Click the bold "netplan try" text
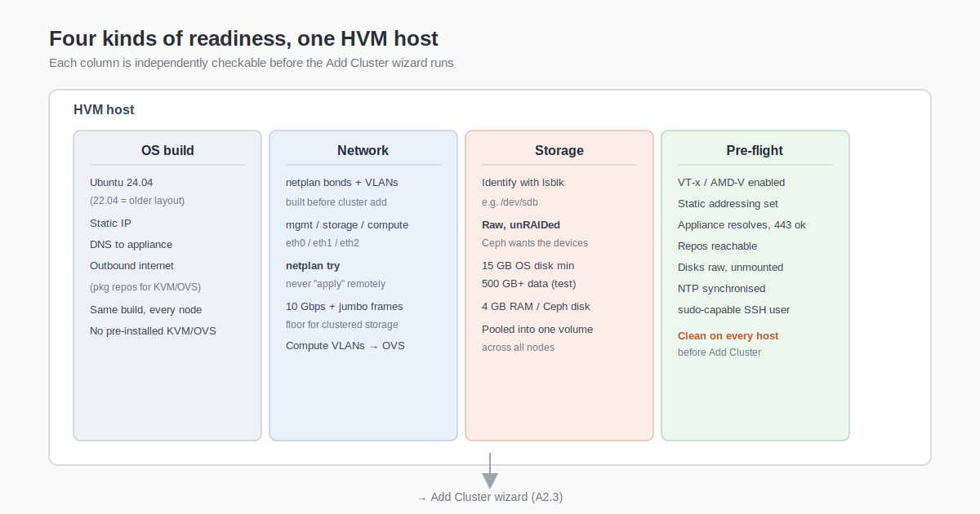Viewport: 980px width, 514px height. 313,266
